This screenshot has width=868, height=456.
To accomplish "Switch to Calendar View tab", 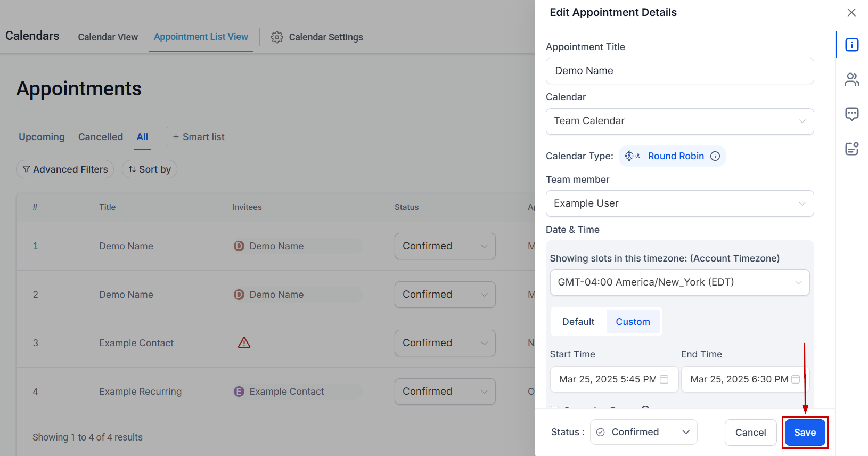I will pyautogui.click(x=108, y=37).
